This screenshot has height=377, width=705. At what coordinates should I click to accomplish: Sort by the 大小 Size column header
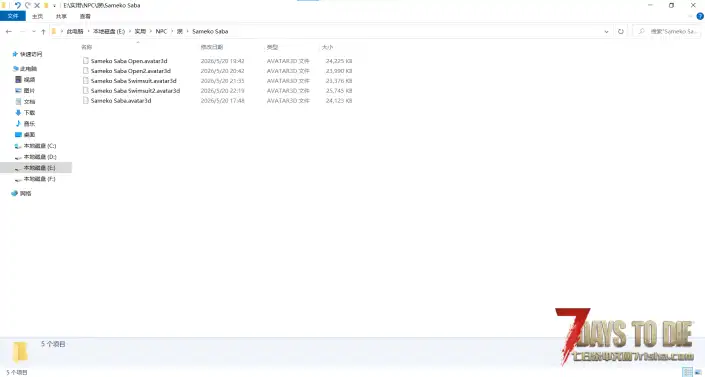(327, 47)
